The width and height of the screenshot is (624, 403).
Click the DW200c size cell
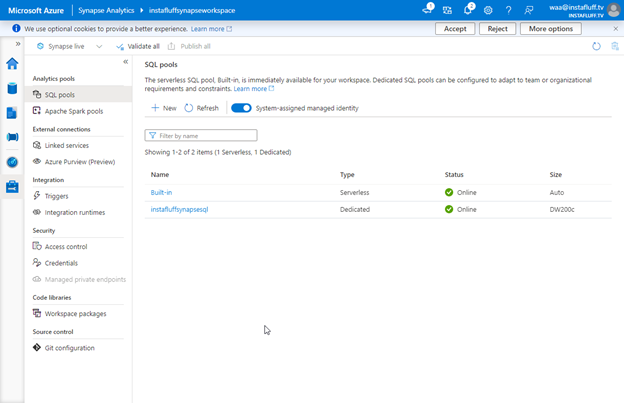(562, 209)
